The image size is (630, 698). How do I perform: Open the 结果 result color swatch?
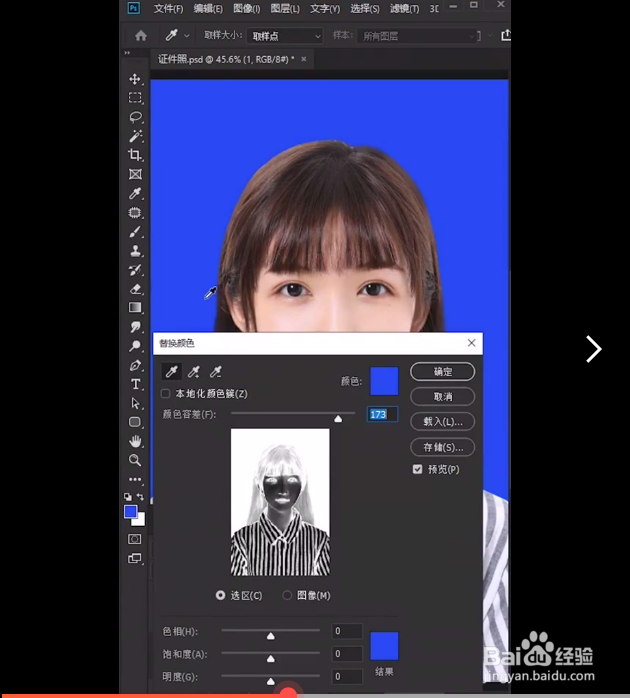point(384,646)
